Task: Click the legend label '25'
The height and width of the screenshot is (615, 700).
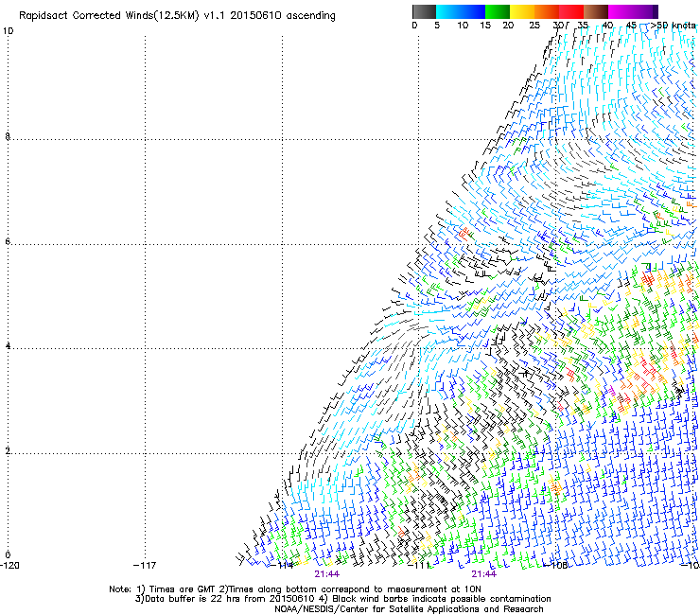Action: coord(534,26)
